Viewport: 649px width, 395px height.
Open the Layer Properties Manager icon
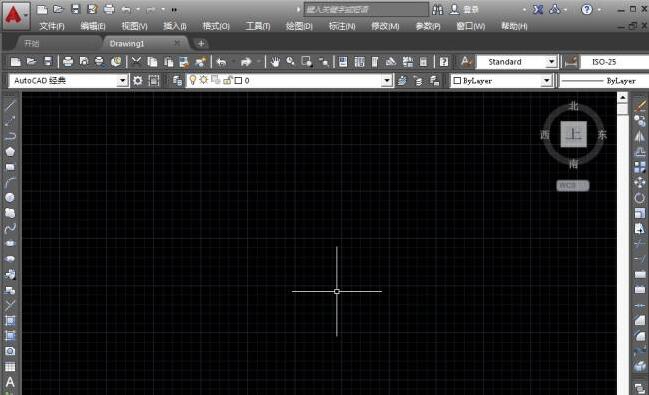point(177,81)
